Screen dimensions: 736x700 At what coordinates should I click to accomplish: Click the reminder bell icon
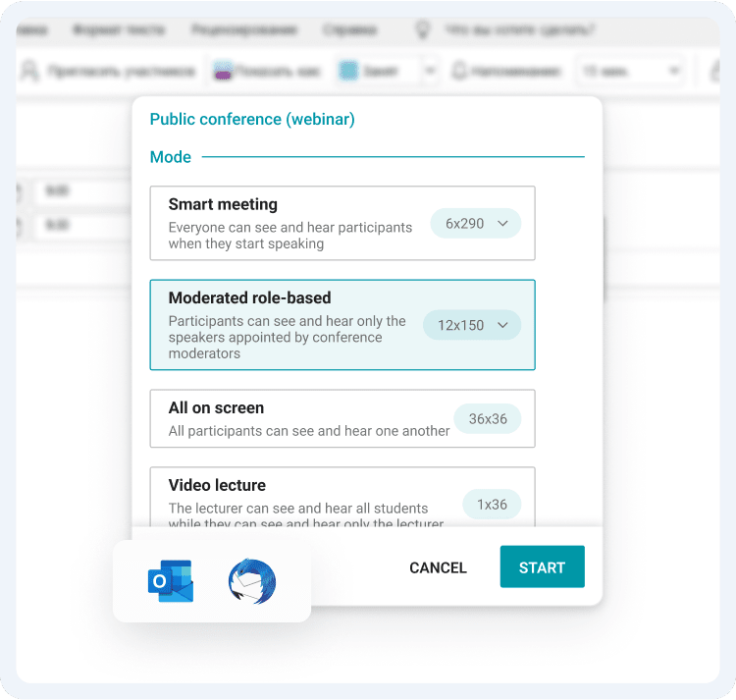(x=458, y=72)
